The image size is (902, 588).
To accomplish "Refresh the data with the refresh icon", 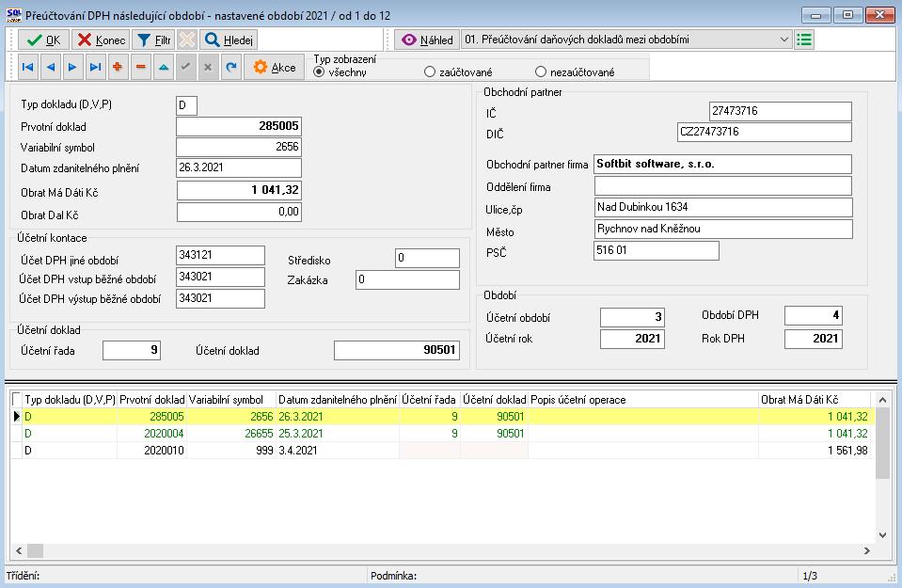I will (x=231, y=68).
